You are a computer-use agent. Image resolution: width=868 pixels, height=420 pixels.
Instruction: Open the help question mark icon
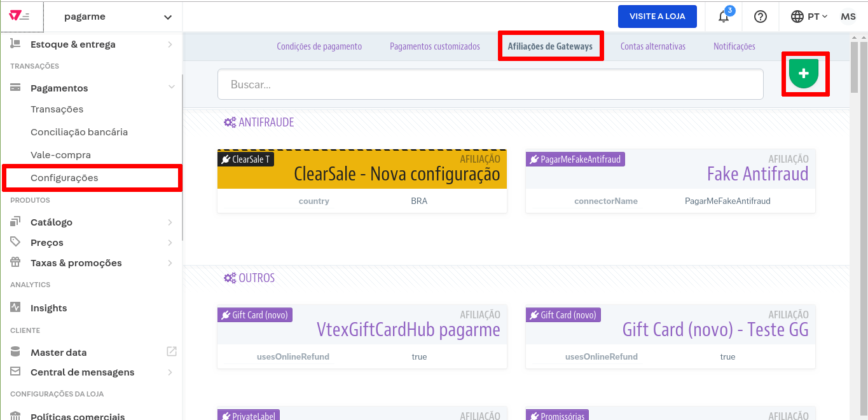coord(760,17)
